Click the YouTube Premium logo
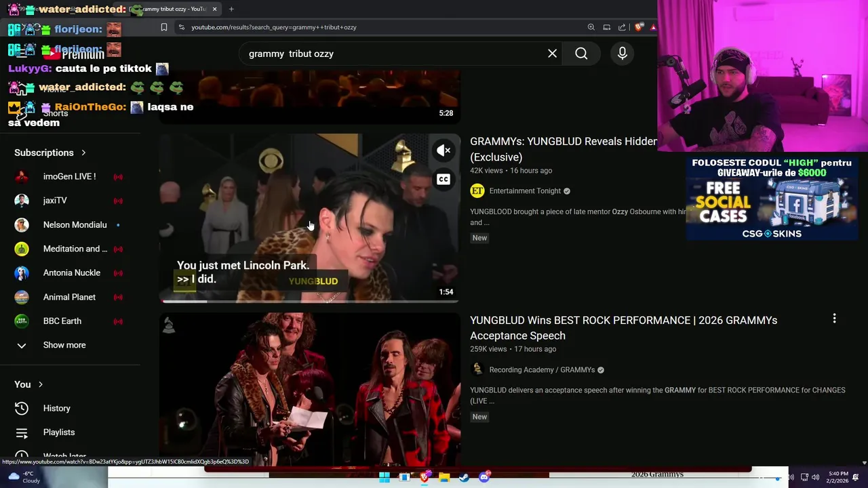This screenshot has height=488, width=868. click(x=73, y=54)
